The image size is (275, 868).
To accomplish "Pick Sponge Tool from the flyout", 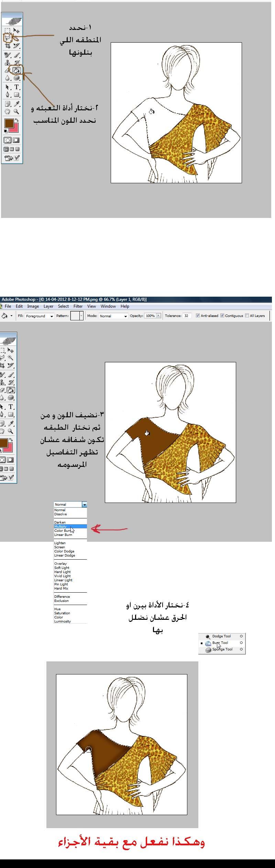I will click(222, 649).
